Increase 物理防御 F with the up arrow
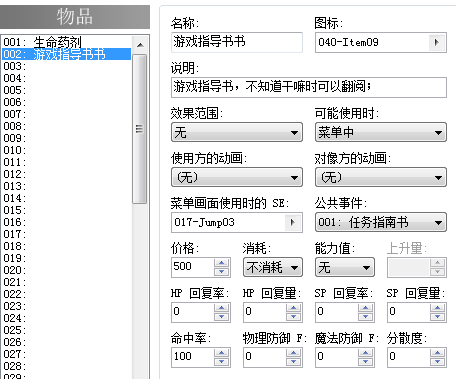The height and width of the screenshot is (379, 456). click(x=294, y=353)
